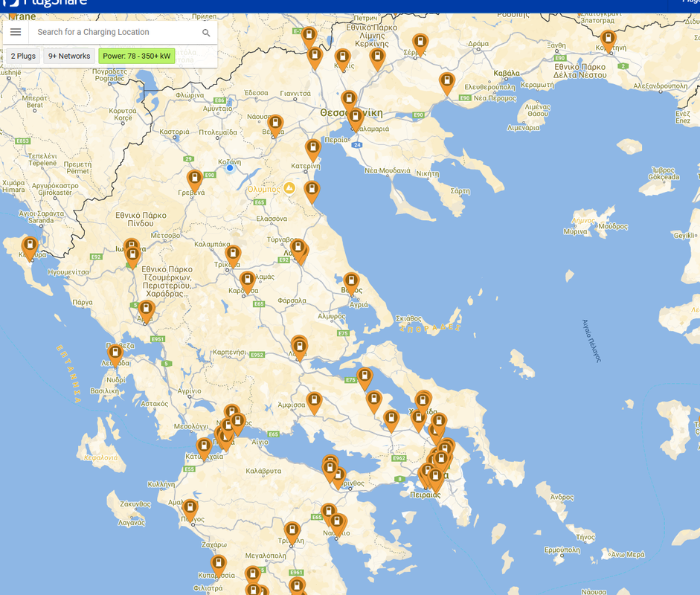Click the Άνδρος island label
700x595 pixels.
tap(562, 497)
